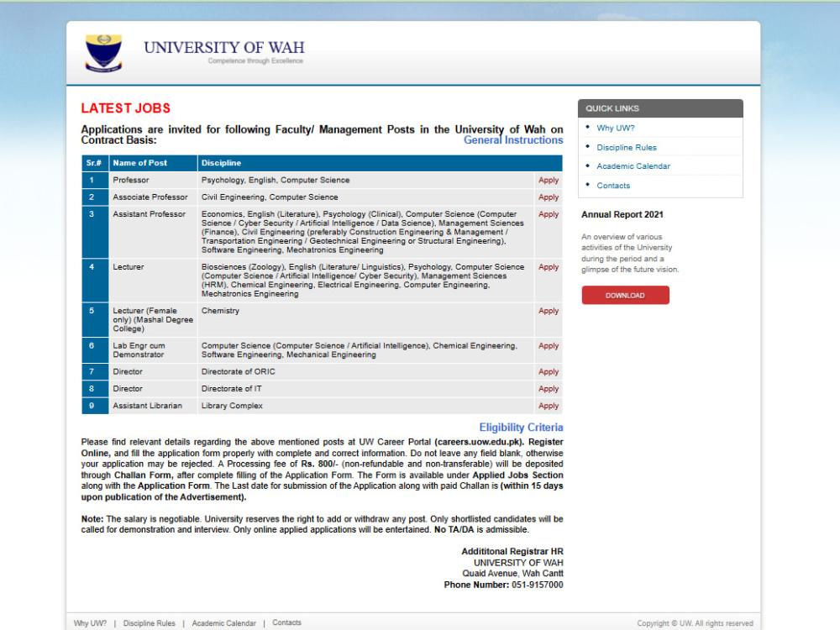The height and width of the screenshot is (630, 840).
Task: Click the copyright UW notice in footer
Action: (695, 623)
